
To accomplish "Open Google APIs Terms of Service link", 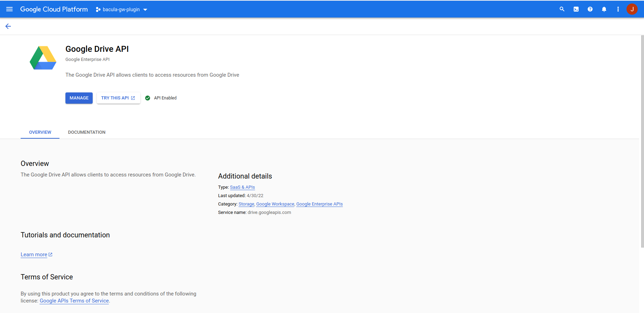I will click(74, 301).
